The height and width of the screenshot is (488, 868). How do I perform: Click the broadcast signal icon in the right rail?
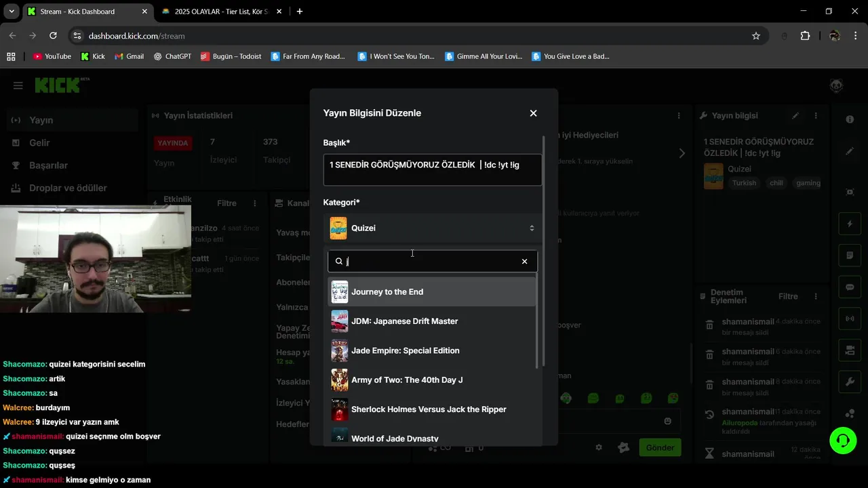pos(850,319)
